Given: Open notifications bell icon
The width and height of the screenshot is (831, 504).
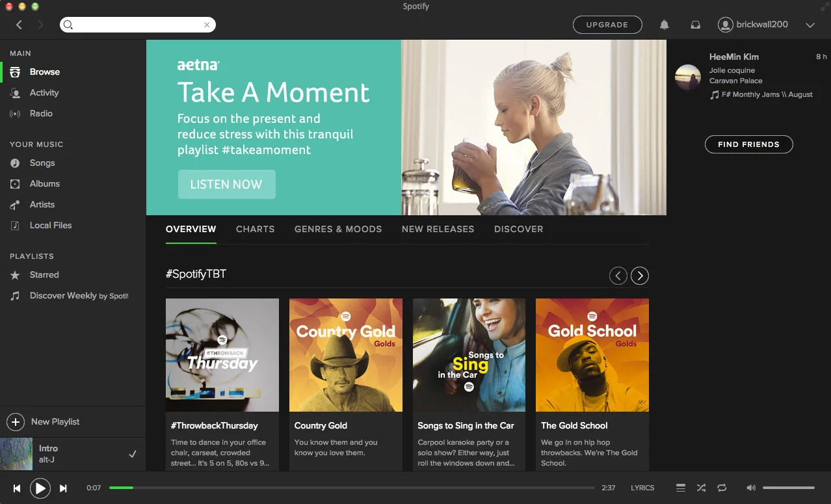Looking at the screenshot, I should (x=664, y=25).
